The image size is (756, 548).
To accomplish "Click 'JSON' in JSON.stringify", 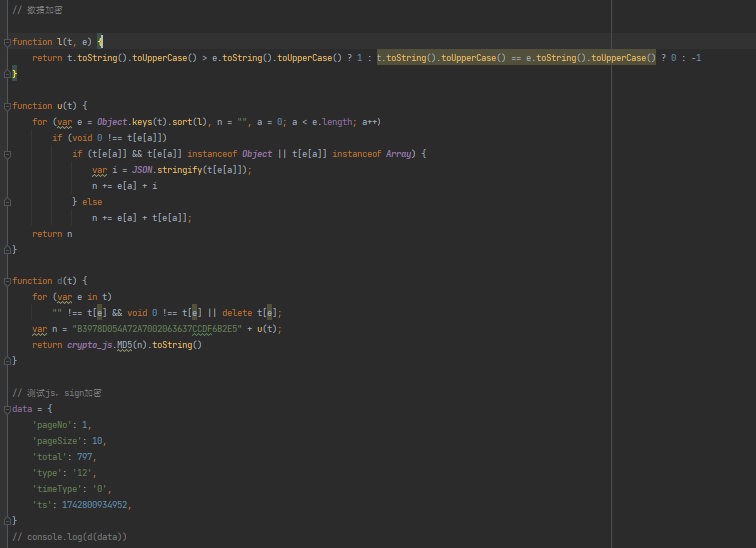I will pos(142,170).
